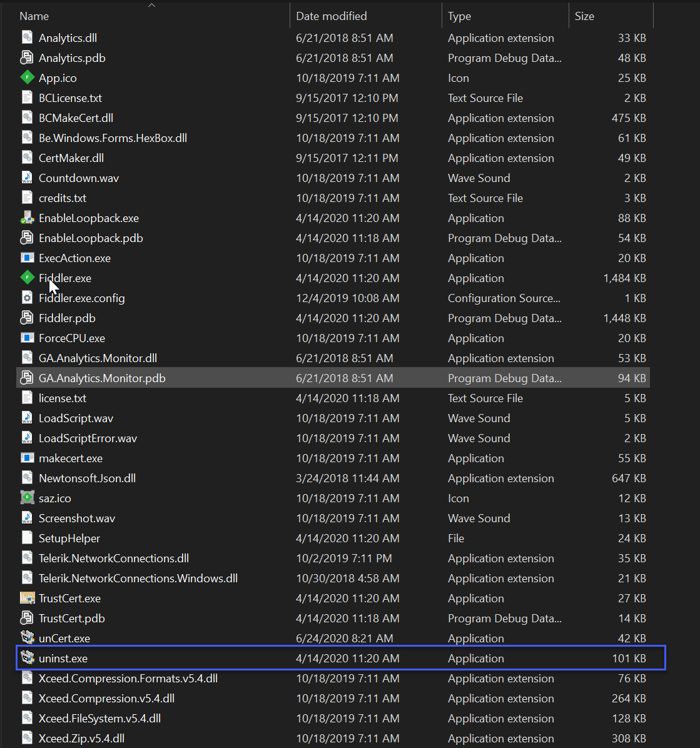Screen dimensions: 700x748
Task: Click the credits.txt text file icon
Action: [27, 198]
